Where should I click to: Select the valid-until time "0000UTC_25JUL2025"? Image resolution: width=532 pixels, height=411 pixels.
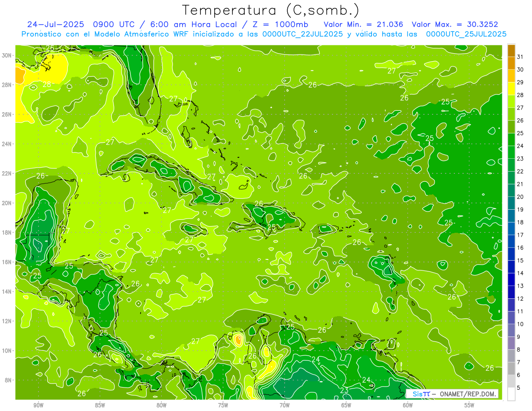pyautogui.click(x=466, y=34)
